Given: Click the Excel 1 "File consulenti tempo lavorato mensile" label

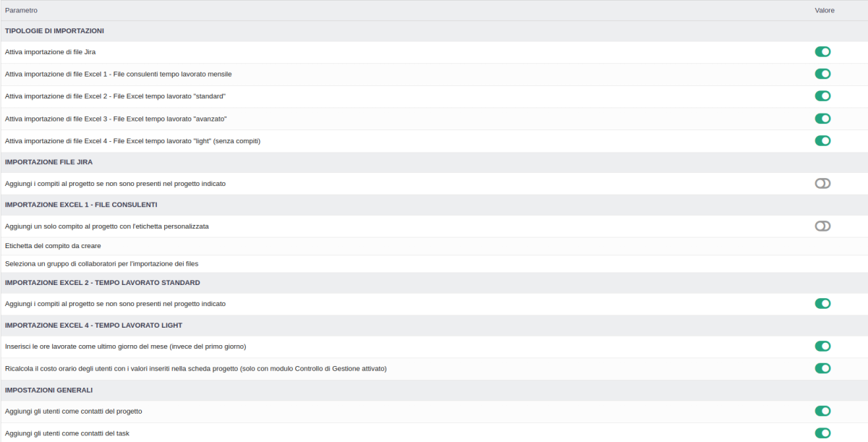Looking at the screenshot, I should [x=119, y=75].
